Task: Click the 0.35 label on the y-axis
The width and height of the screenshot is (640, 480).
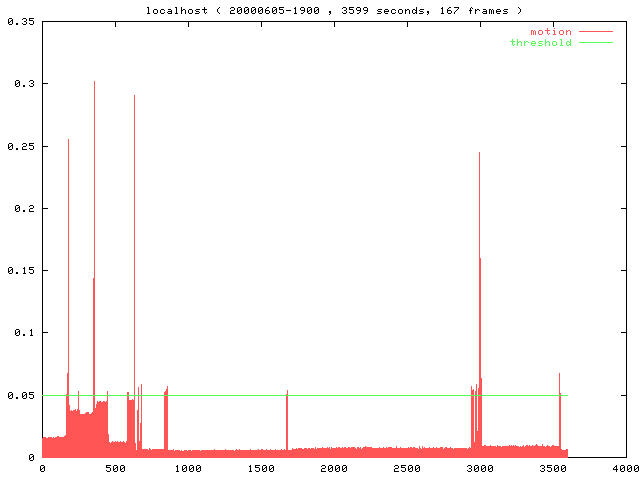Action: point(20,21)
